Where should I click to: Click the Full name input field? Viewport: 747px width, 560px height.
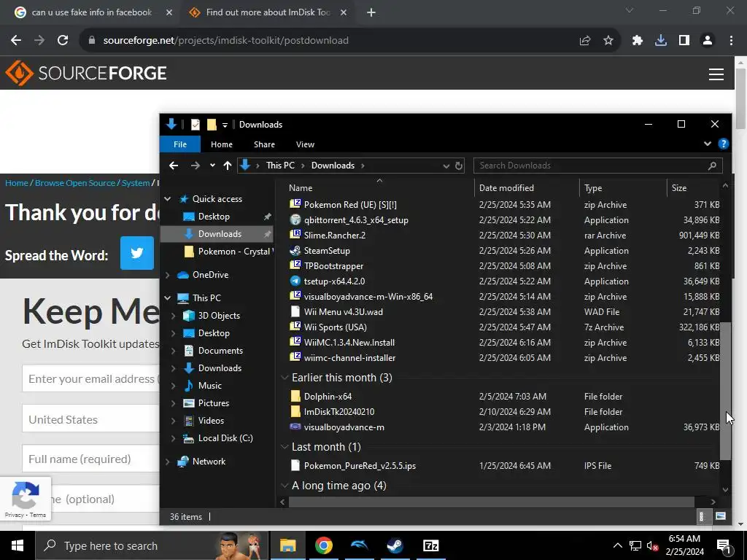90,459
